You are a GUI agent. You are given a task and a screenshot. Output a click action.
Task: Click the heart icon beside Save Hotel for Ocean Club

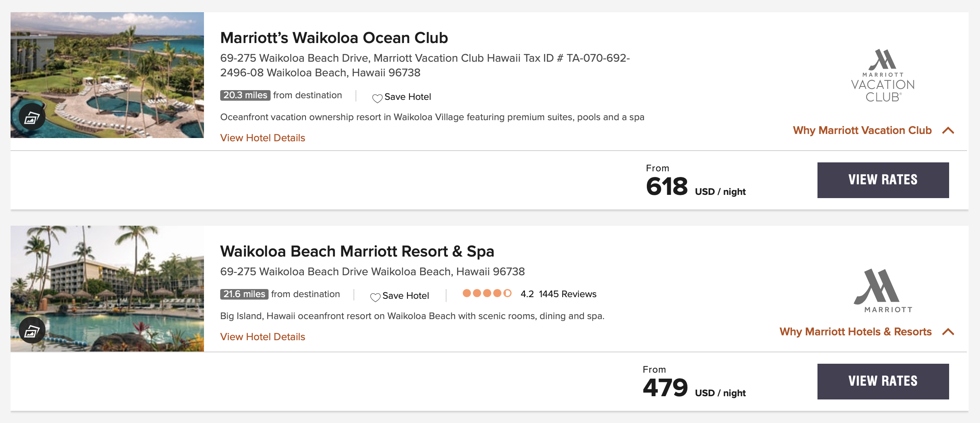378,97
